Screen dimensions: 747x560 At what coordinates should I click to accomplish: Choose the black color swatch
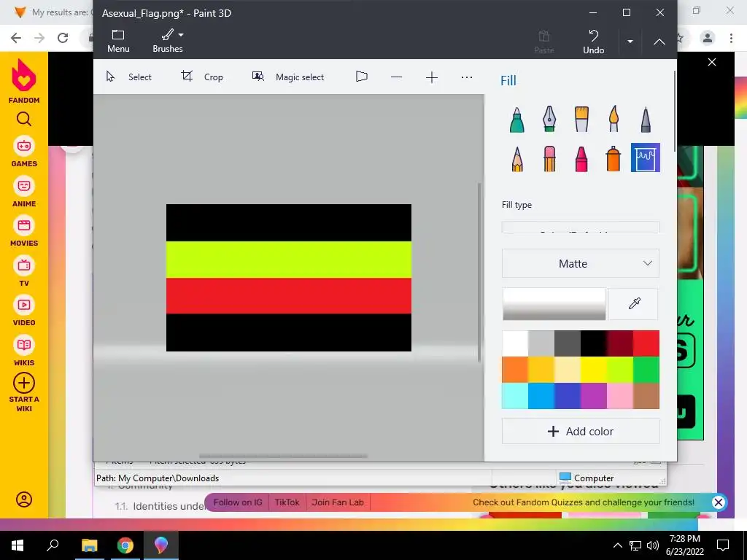tap(594, 343)
